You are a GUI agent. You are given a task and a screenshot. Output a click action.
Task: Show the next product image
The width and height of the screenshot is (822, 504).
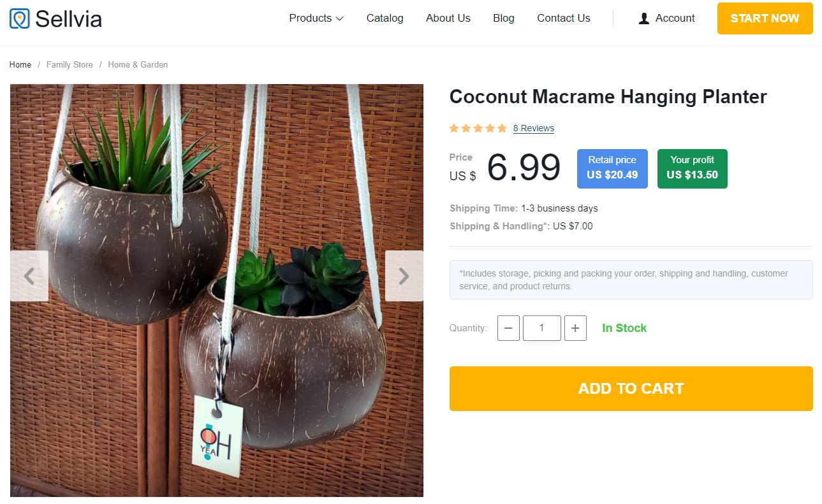(404, 276)
